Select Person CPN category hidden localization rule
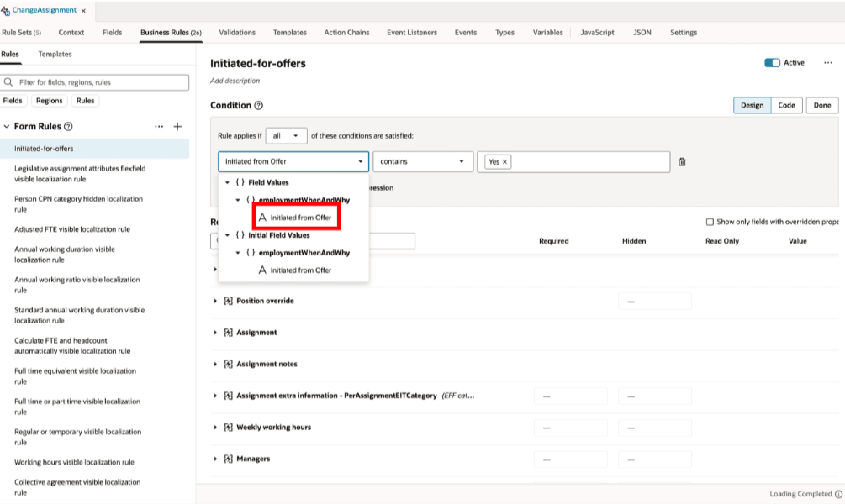The image size is (845, 504). pyautogui.click(x=78, y=204)
